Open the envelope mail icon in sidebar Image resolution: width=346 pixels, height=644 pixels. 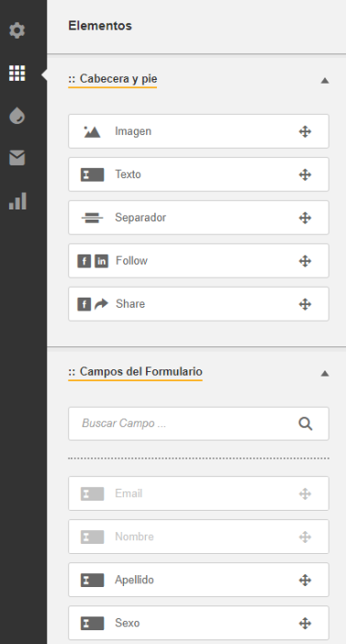pyautogui.click(x=17, y=158)
